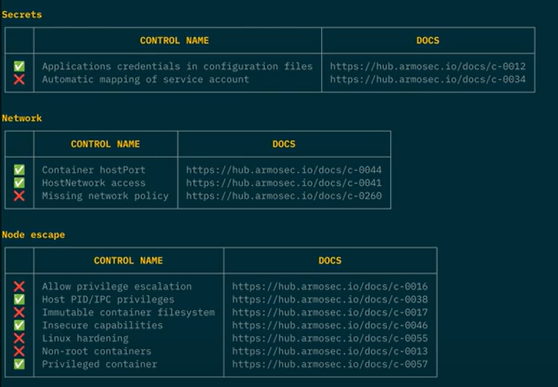Select 'Non-root containers' control name
This screenshot has width=558, height=387.
[x=97, y=351]
